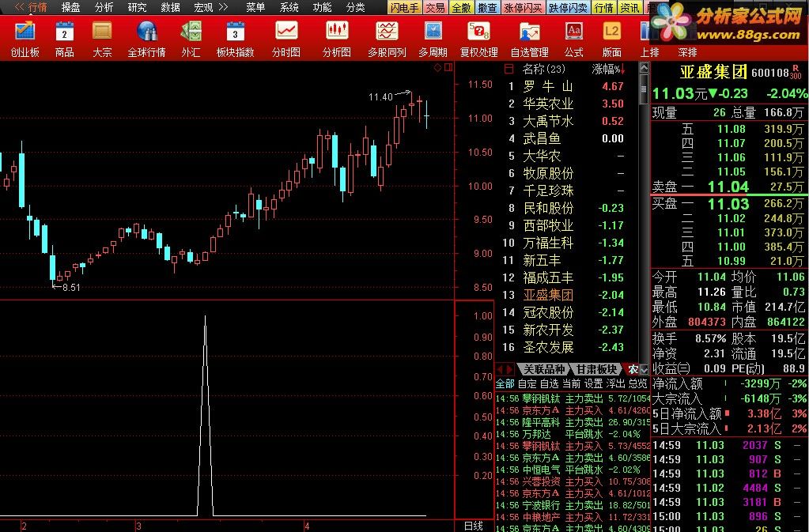Image resolution: width=809 pixels, height=532 pixels.
Task: Select the 当前 filter tab
Action: click(571, 383)
